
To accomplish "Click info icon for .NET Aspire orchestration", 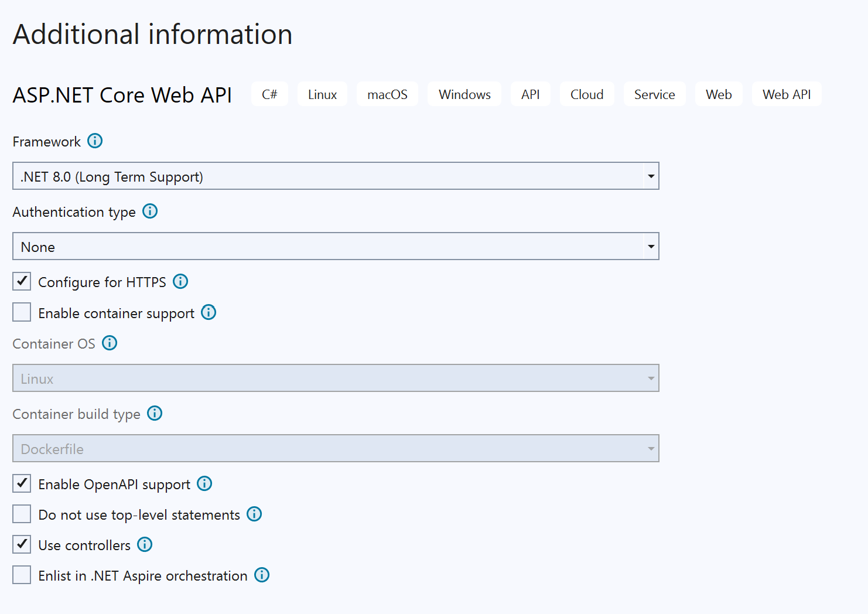I will tap(262, 575).
